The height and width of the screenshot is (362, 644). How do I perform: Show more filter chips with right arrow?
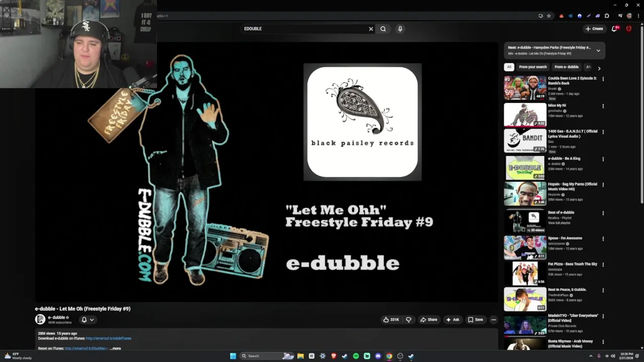point(599,68)
